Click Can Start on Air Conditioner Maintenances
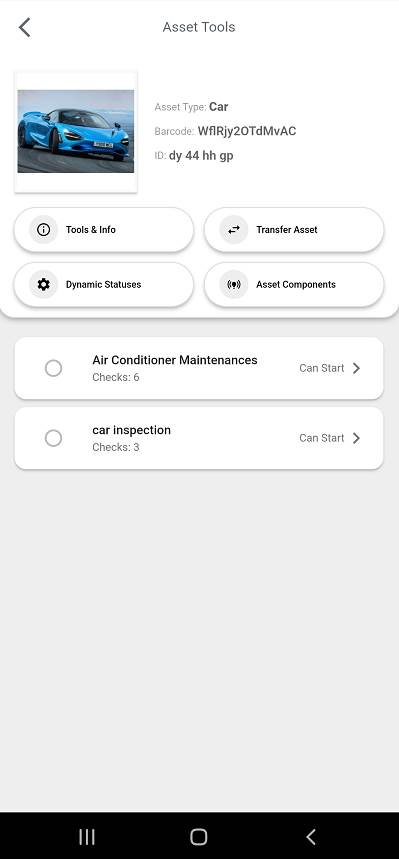 pyautogui.click(x=322, y=368)
